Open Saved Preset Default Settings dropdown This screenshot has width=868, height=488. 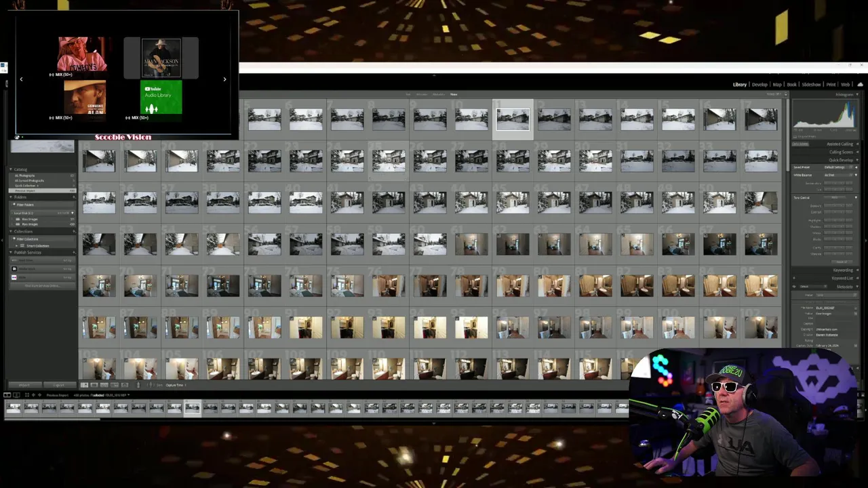838,167
